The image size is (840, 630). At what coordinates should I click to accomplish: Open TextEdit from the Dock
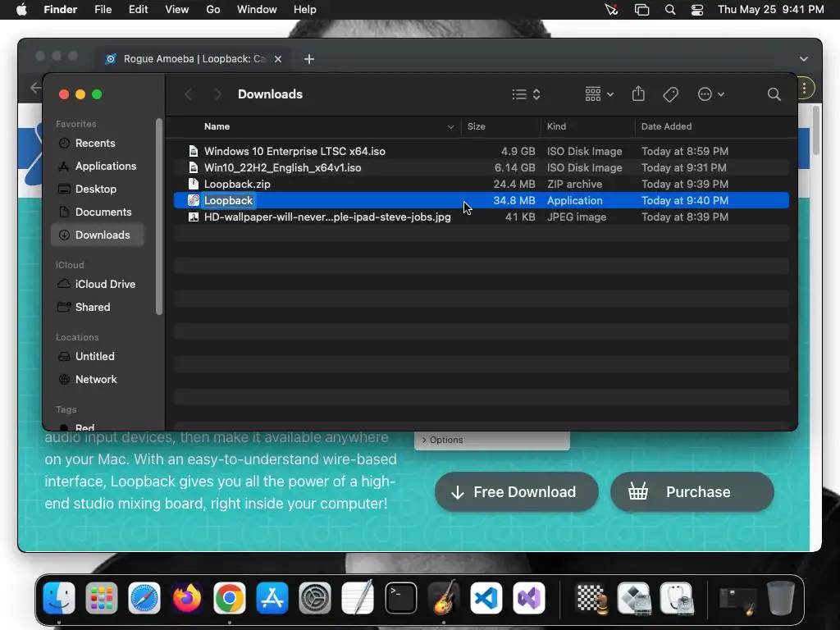358,598
